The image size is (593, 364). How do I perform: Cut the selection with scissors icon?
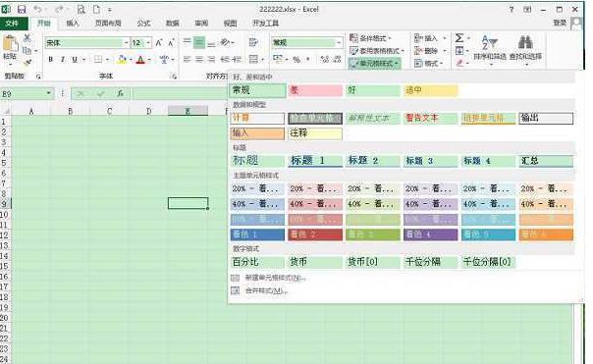pos(27,38)
